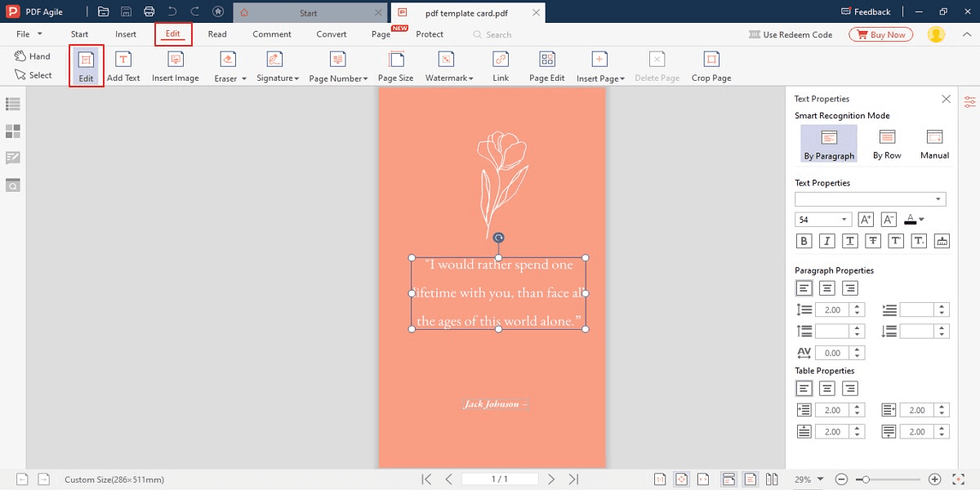
Task: Toggle underline text formatting
Action: 850,241
